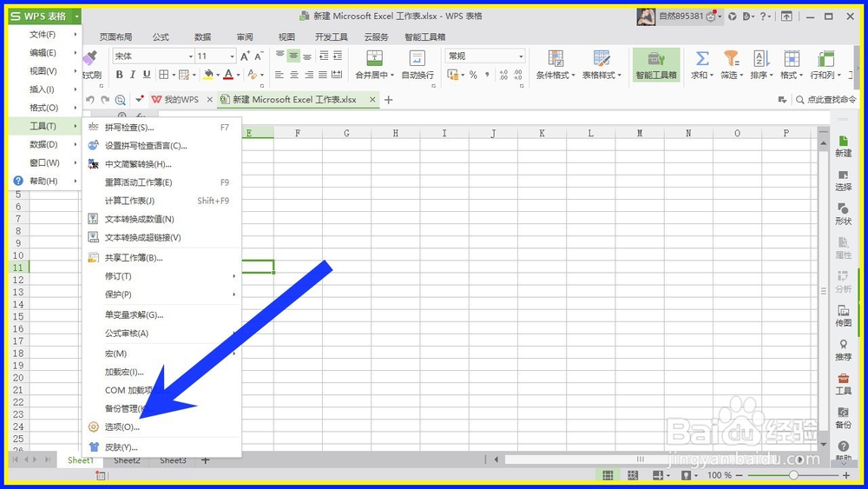The image size is (868, 489).
Task: Open the Developer Tools ribbon tab
Action: [x=331, y=36]
